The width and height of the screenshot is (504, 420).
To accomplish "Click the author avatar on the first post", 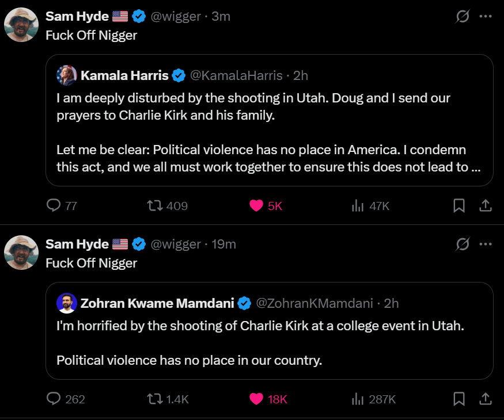I will tap(21, 25).
